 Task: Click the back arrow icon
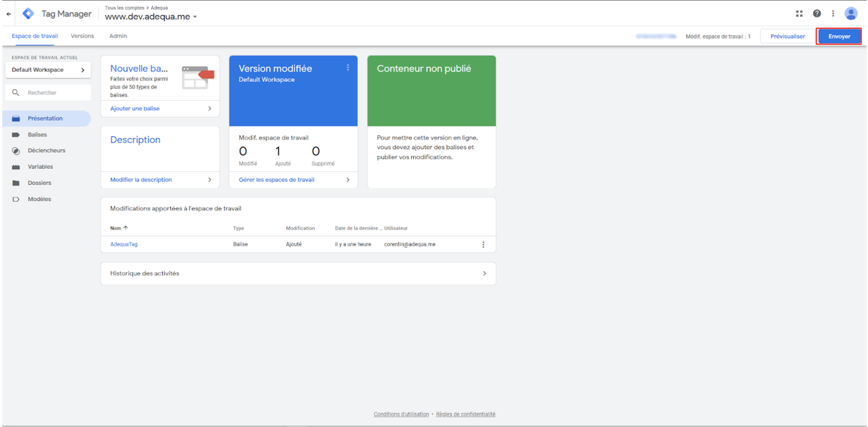point(8,14)
